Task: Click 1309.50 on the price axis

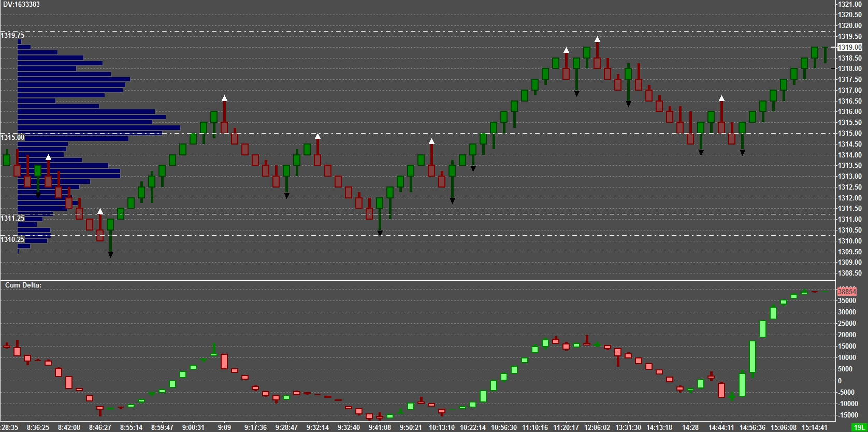Action: coord(850,252)
